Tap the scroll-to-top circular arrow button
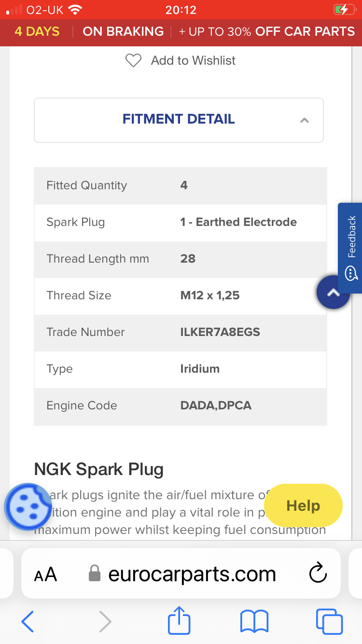 (333, 292)
